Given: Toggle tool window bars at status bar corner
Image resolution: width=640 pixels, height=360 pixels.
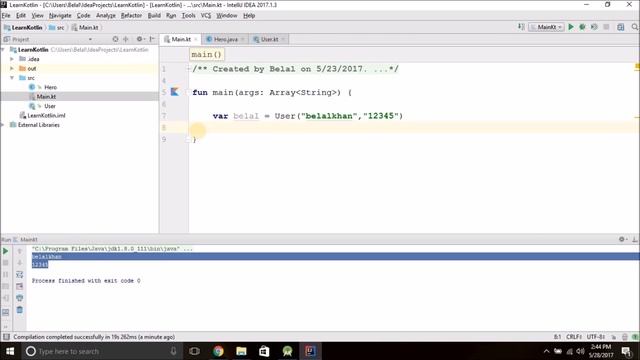Looking at the screenshot, I should point(6,337).
